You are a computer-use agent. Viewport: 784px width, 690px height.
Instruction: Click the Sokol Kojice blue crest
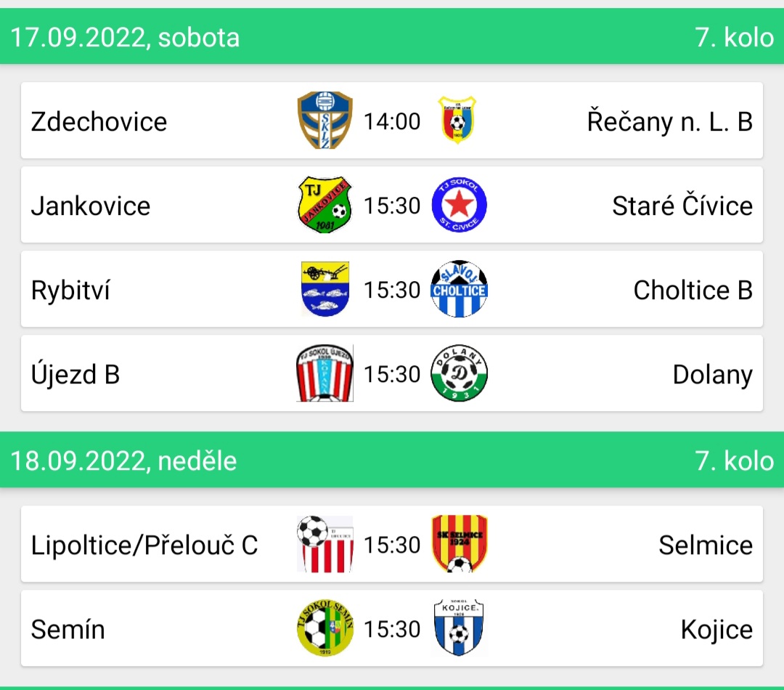(459, 628)
